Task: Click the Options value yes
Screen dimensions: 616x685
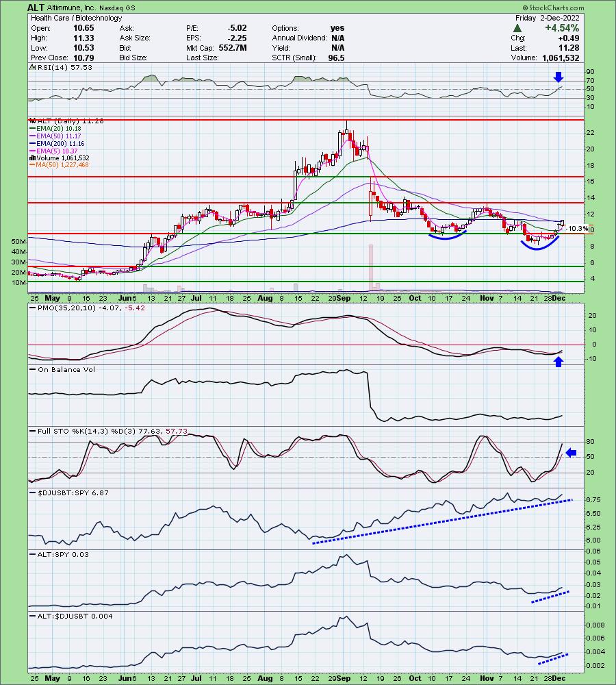Action: [x=337, y=28]
